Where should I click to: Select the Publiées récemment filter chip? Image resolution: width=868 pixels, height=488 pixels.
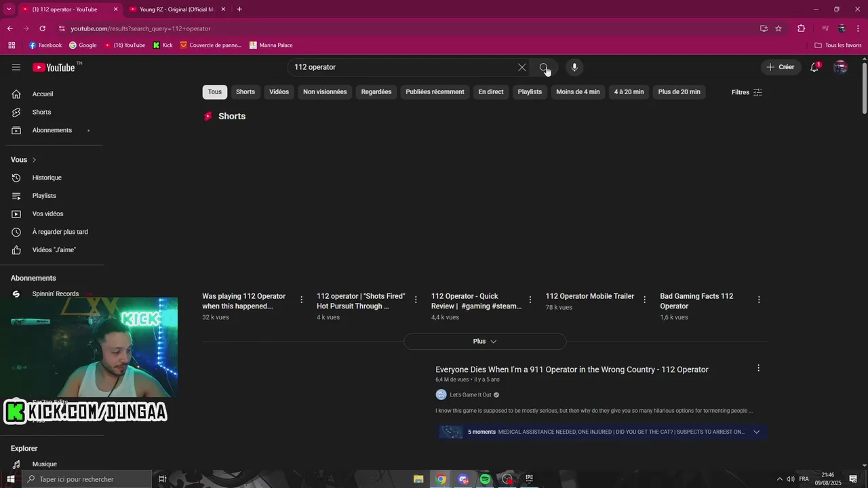point(435,92)
